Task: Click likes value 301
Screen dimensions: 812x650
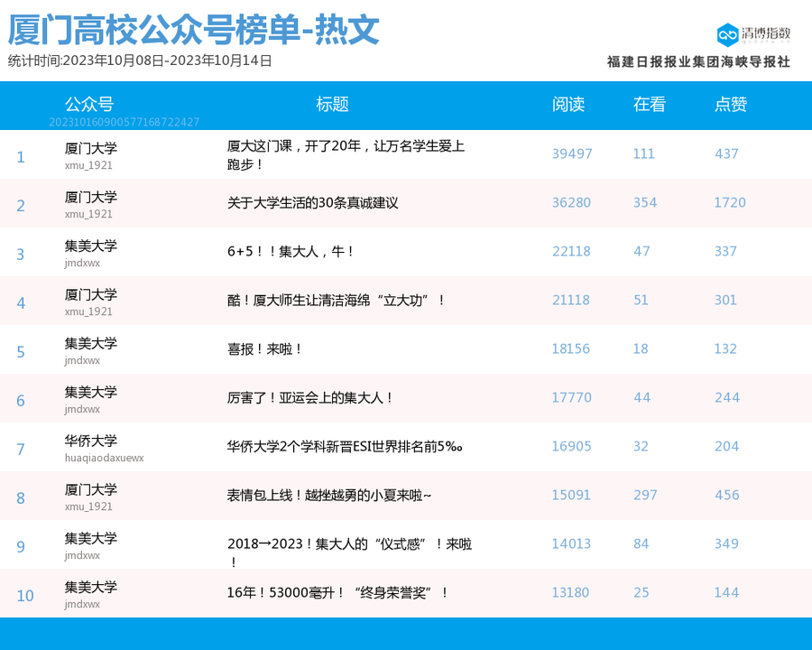Action: (x=725, y=300)
